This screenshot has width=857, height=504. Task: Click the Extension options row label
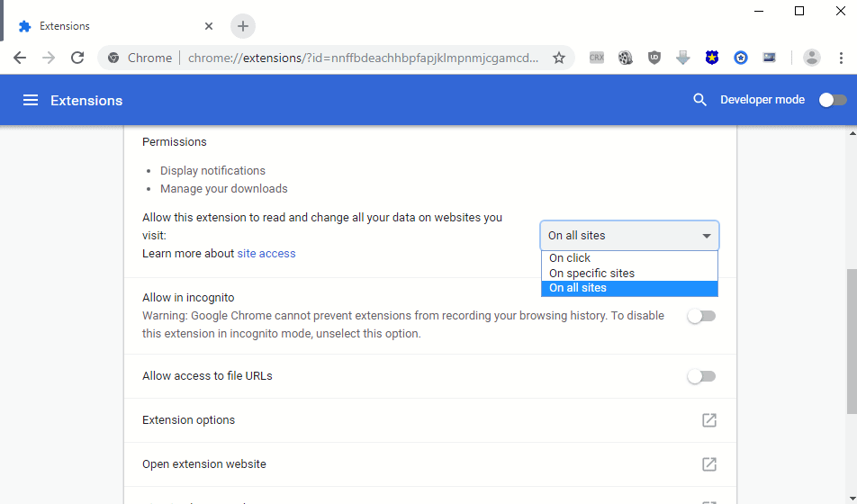click(188, 419)
